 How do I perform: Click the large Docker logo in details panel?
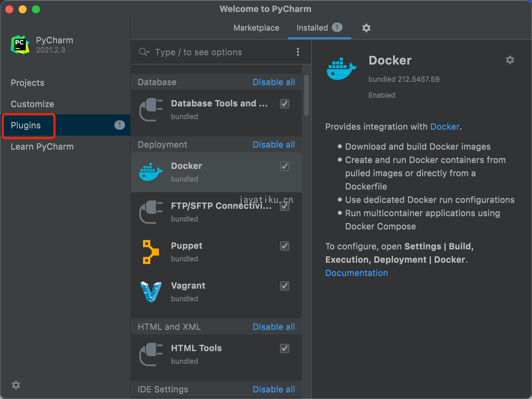coord(341,69)
